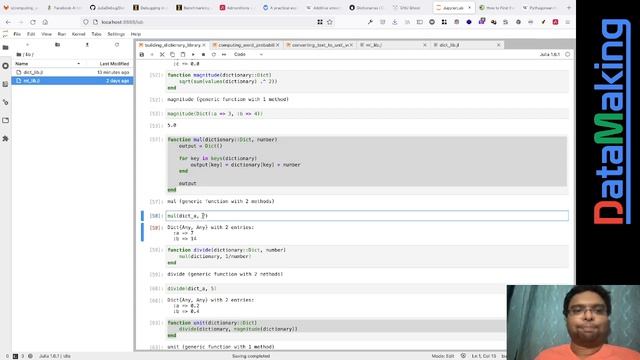
Task: Copy the selected cell in the notebook toolbar
Action: [x=172, y=54]
